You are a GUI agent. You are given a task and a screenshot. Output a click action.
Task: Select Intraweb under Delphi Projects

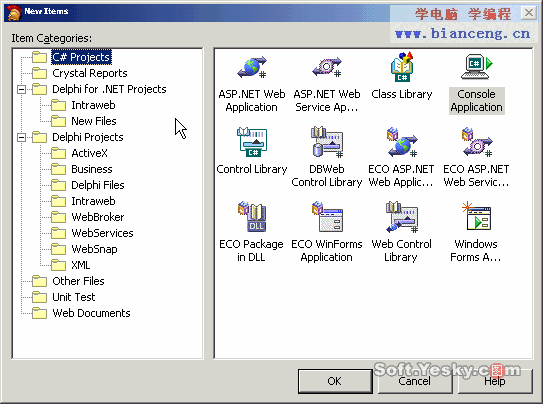(x=93, y=201)
